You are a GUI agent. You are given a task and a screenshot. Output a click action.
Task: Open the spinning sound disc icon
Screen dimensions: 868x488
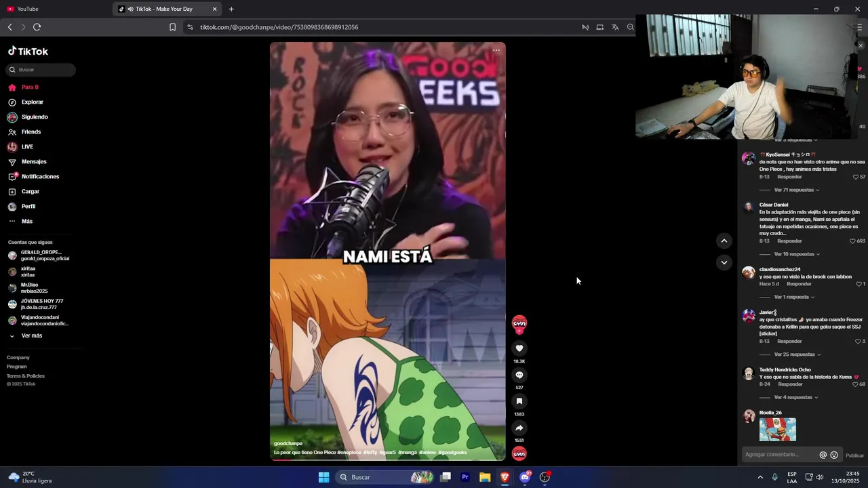(519, 453)
